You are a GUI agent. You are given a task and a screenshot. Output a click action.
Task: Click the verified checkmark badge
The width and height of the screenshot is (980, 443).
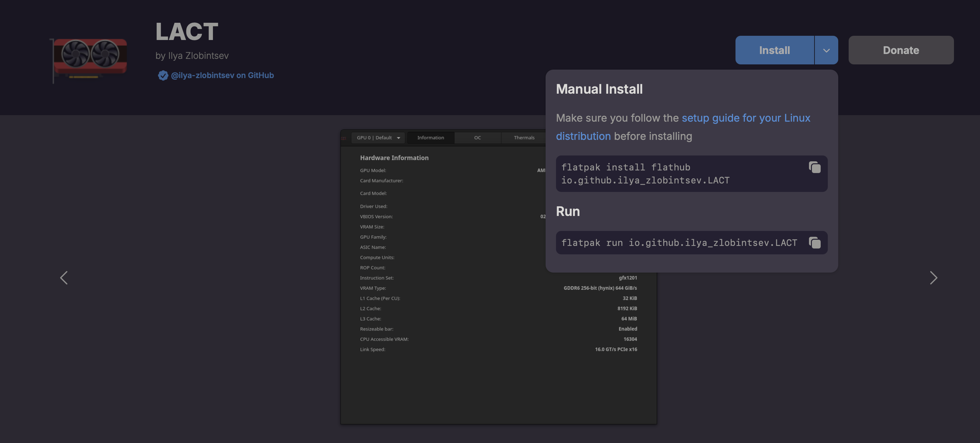click(x=163, y=75)
